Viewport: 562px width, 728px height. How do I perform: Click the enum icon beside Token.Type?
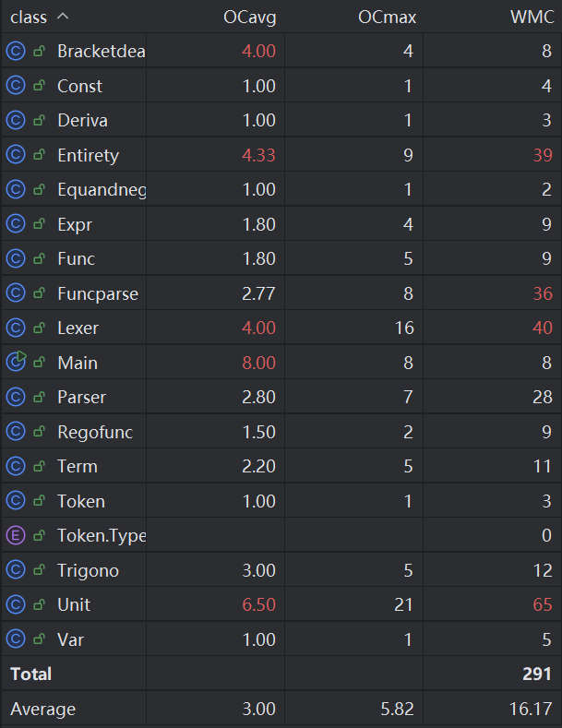15,535
